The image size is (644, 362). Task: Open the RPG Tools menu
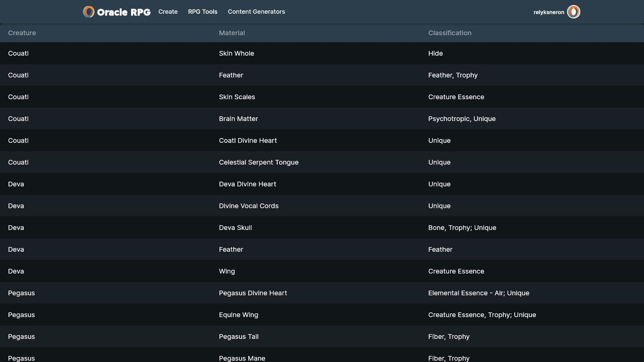coord(203,12)
